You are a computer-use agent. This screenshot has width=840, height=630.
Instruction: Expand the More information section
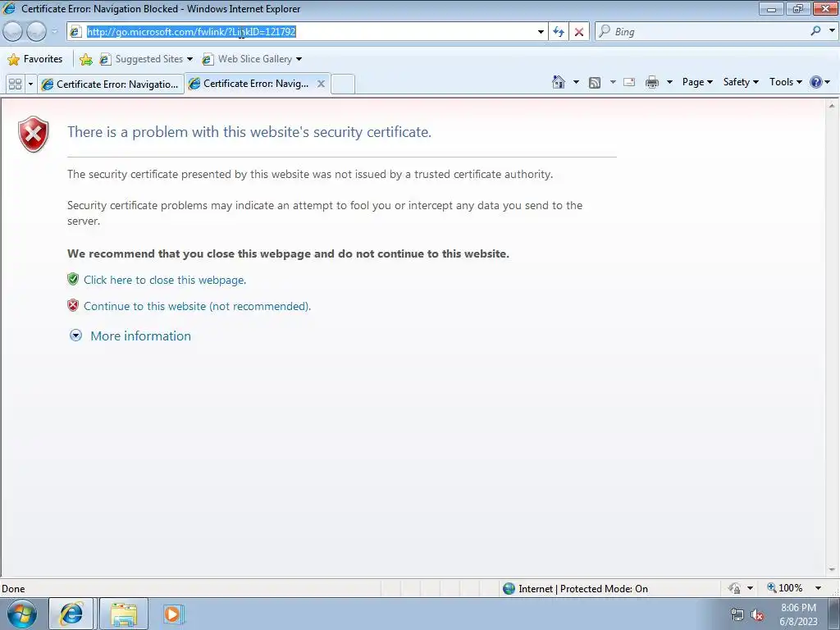click(130, 336)
